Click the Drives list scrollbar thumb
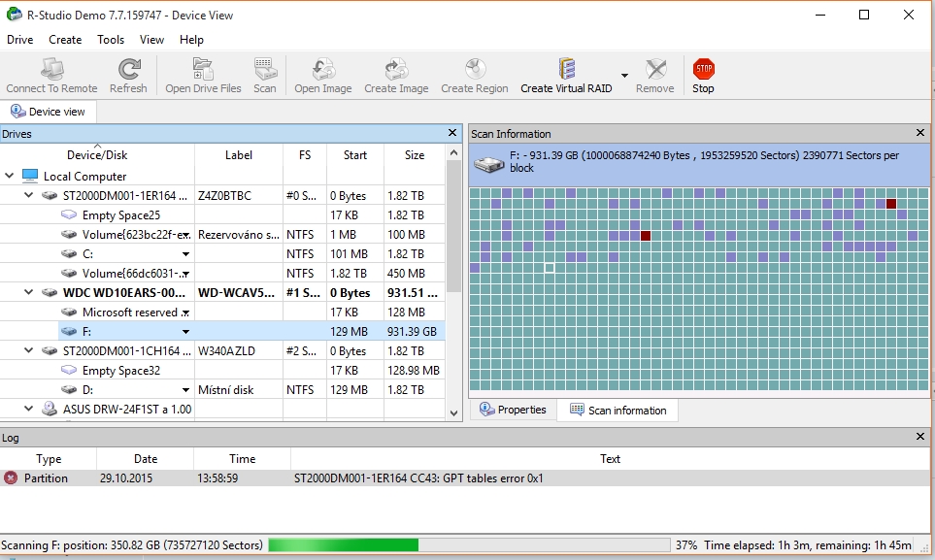This screenshot has width=935, height=560. click(x=453, y=226)
